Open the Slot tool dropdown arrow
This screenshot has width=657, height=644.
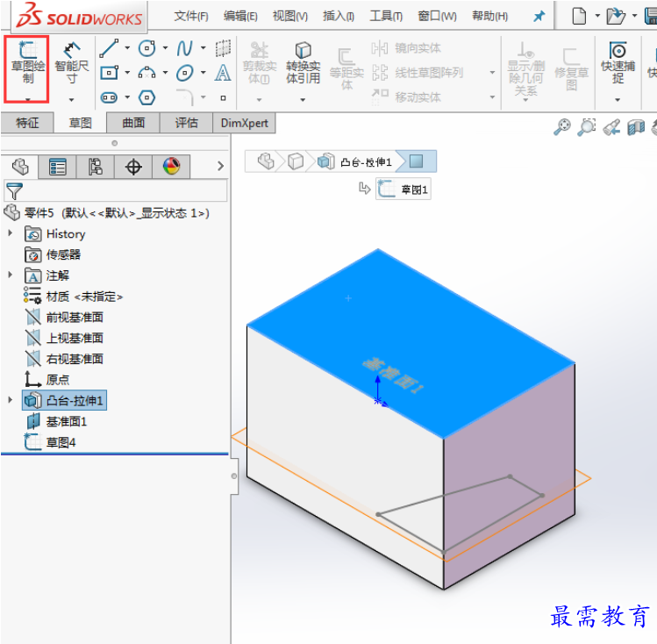tap(127, 97)
